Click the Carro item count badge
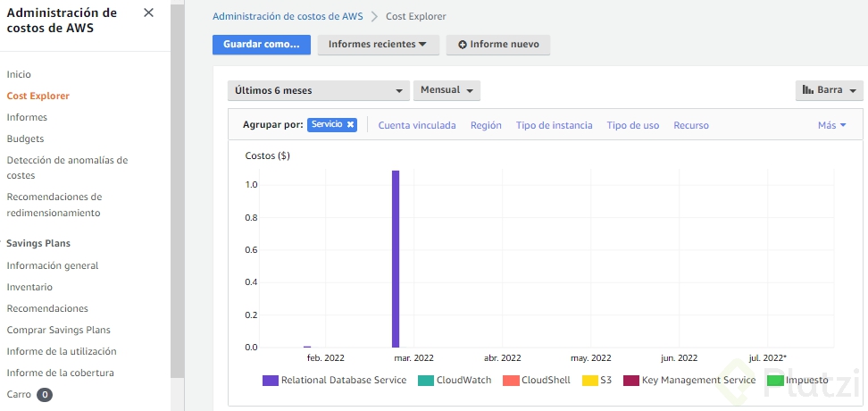Image resolution: width=868 pixels, height=411 pixels. tap(44, 394)
